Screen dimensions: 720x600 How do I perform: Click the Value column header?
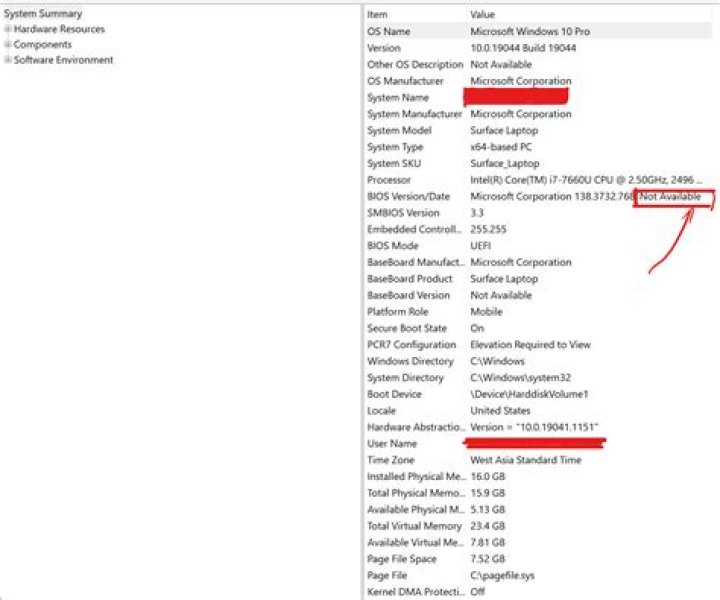click(482, 15)
